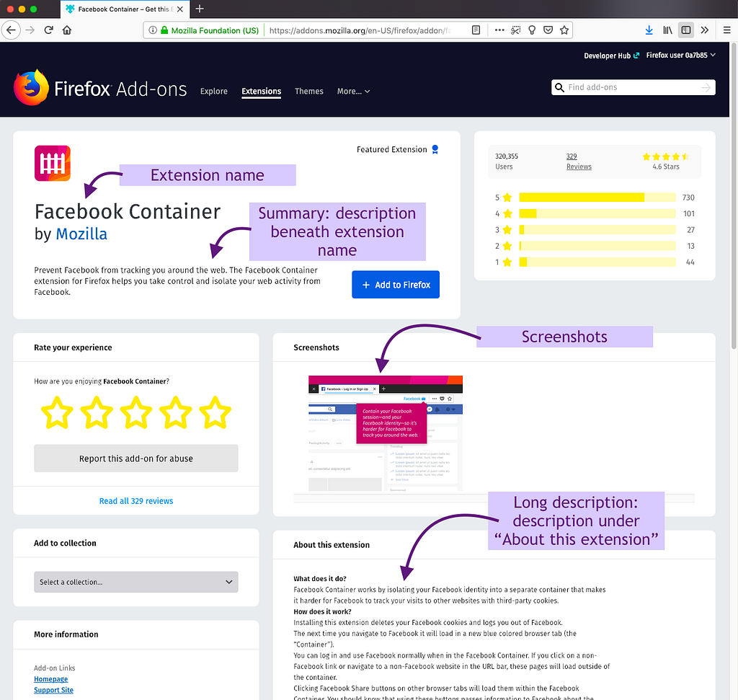This screenshot has width=738, height=700.
Task: Click the 730 five-star review count
Action: click(x=688, y=198)
